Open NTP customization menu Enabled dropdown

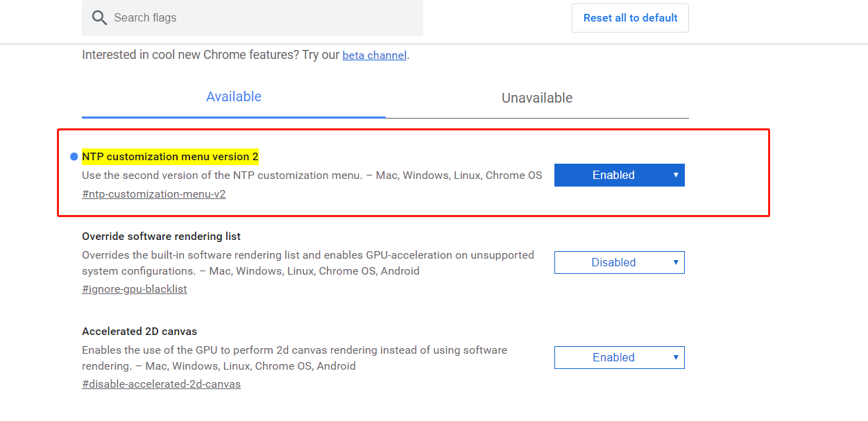tap(620, 175)
